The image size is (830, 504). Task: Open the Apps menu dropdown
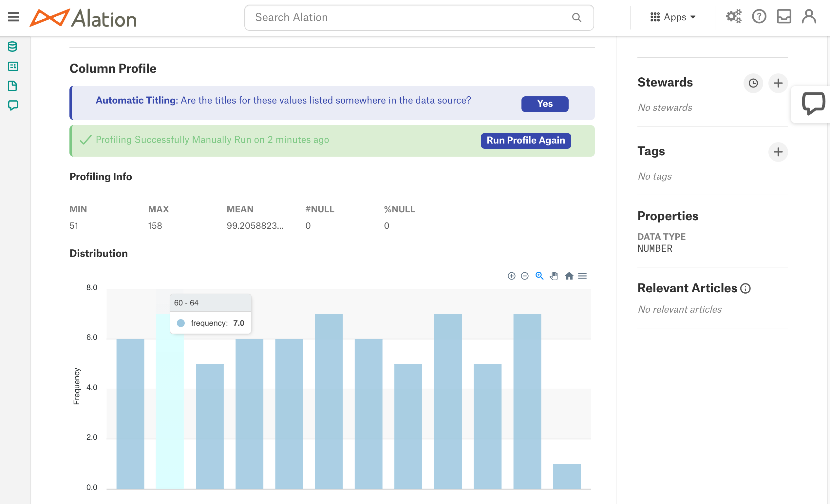coord(673,17)
